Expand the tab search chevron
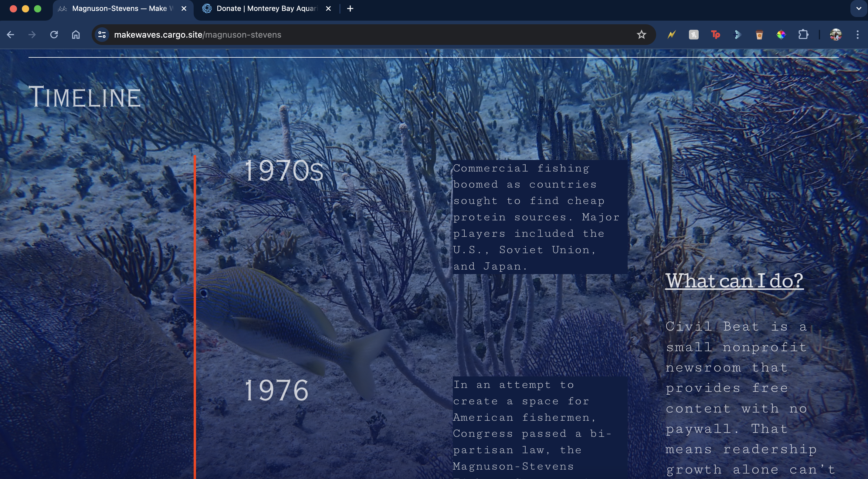 pos(858,9)
